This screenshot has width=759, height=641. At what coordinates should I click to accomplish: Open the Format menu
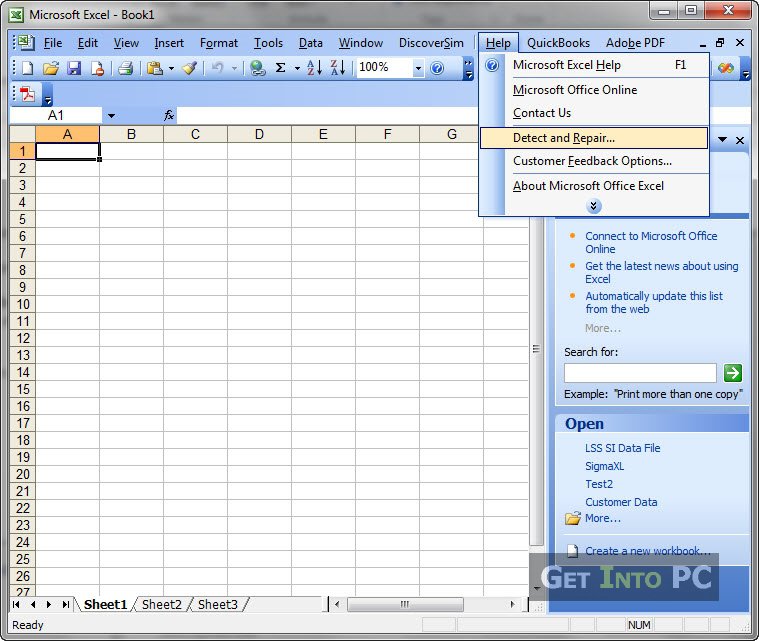219,43
